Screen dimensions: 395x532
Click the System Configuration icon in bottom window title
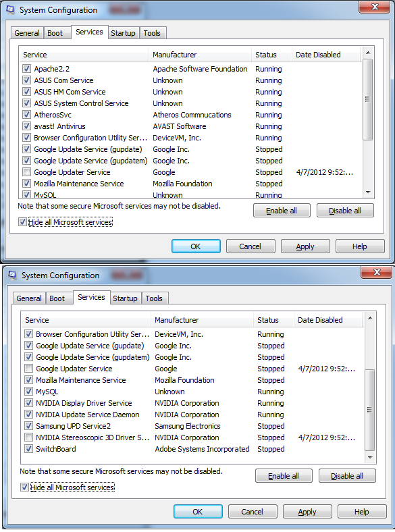[13, 275]
